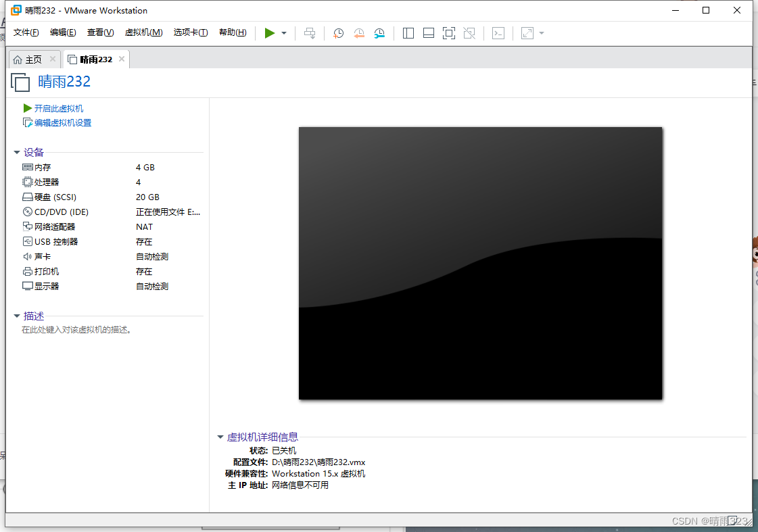Click the 4 GB memory value

point(145,167)
